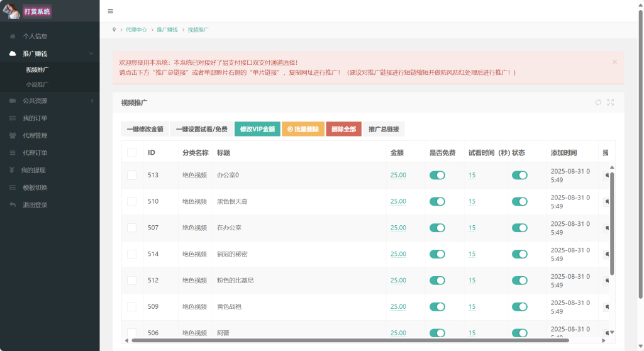644x351 pixels.
Task: Click the title 粉色的比基尼
Action: tap(235, 281)
